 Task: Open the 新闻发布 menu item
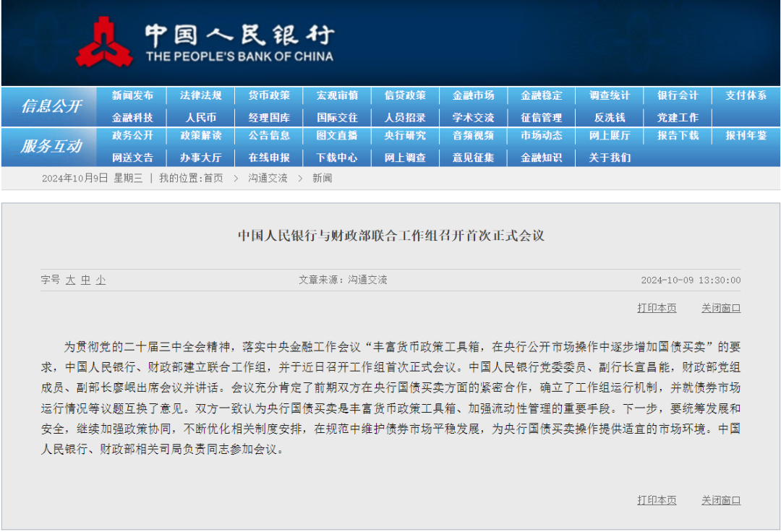pos(132,95)
